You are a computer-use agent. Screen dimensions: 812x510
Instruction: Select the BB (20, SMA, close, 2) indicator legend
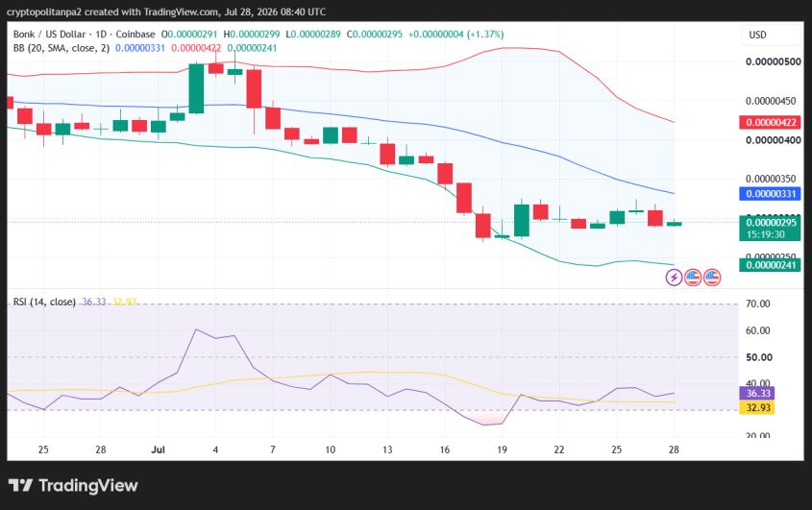(x=62, y=48)
